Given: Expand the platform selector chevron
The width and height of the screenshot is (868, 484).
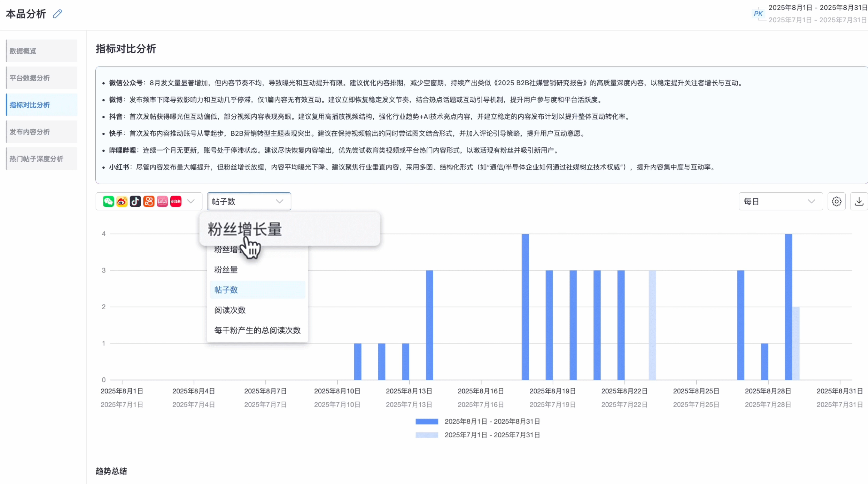Looking at the screenshot, I should click(191, 201).
